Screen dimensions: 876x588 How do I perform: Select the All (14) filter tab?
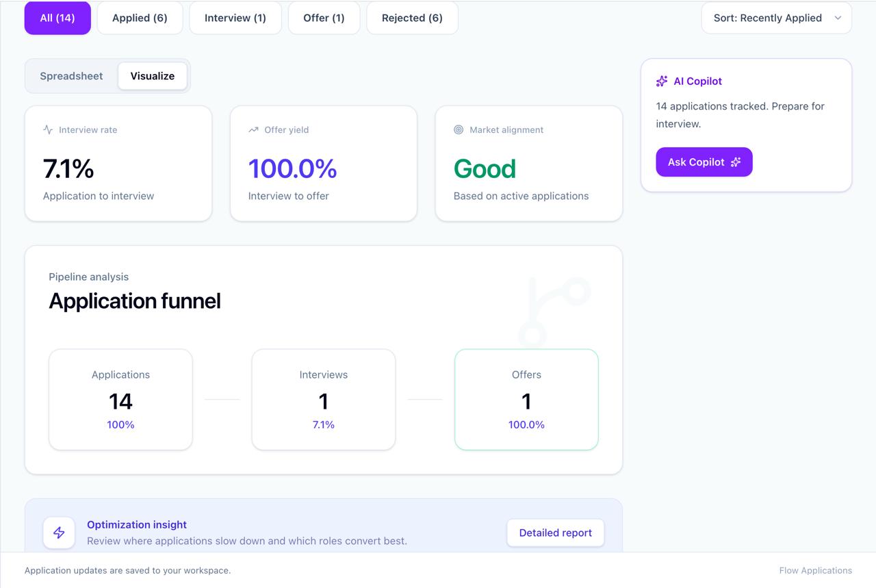pyautogui.click(x=57, y=18)
